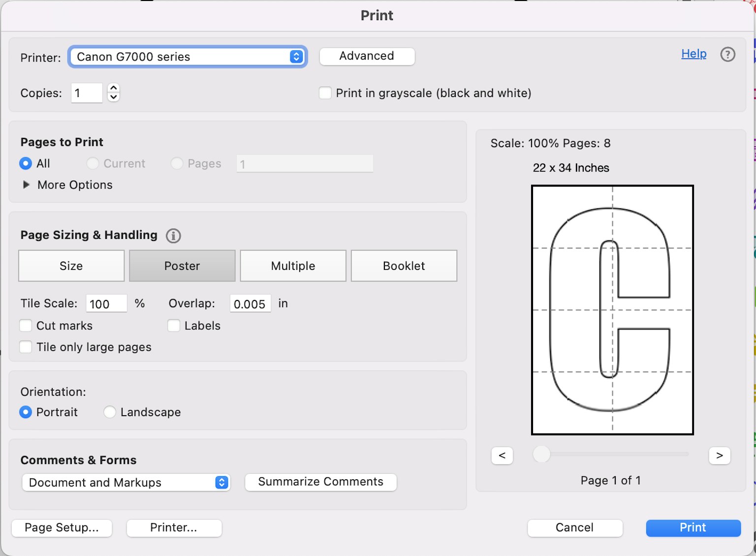Image resolution: width=756 pixels, height=556 pixels.
Task: Expand More Options disclosure triangle
Action: pyautogui.click(x=27, y=185)
